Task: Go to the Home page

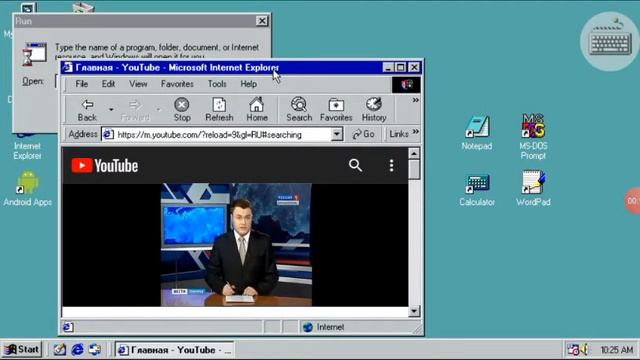Action: click(x=257, y=109)
